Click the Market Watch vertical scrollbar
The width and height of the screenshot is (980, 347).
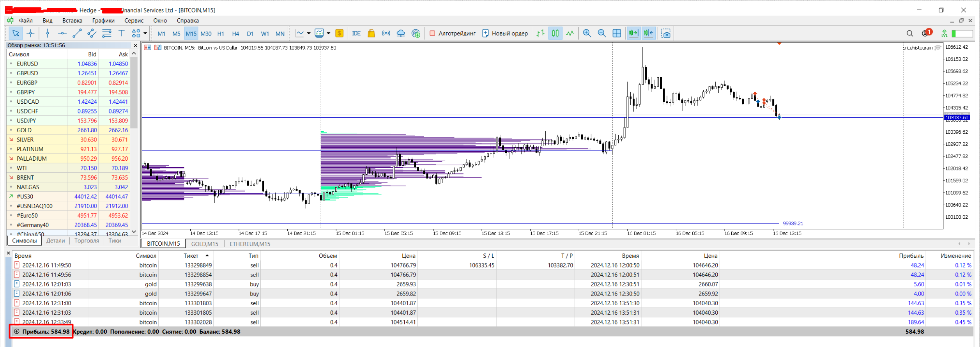click(134, 93)
